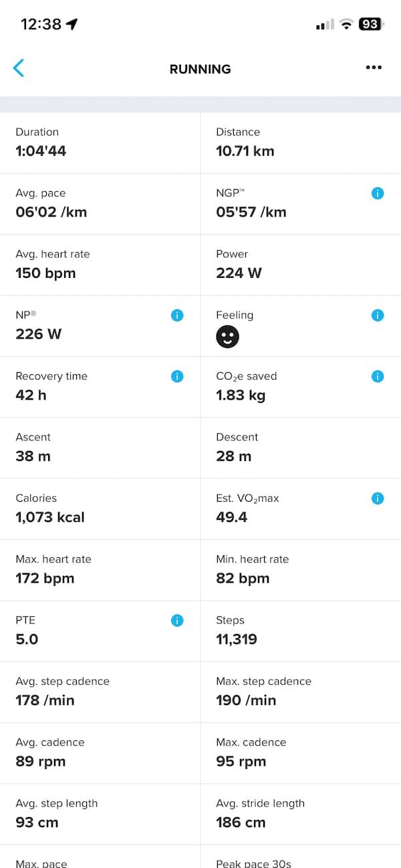Tap the location arrow in status bar
The width and height of the screenshot is (401, 868).
click(x=72, y=24)
